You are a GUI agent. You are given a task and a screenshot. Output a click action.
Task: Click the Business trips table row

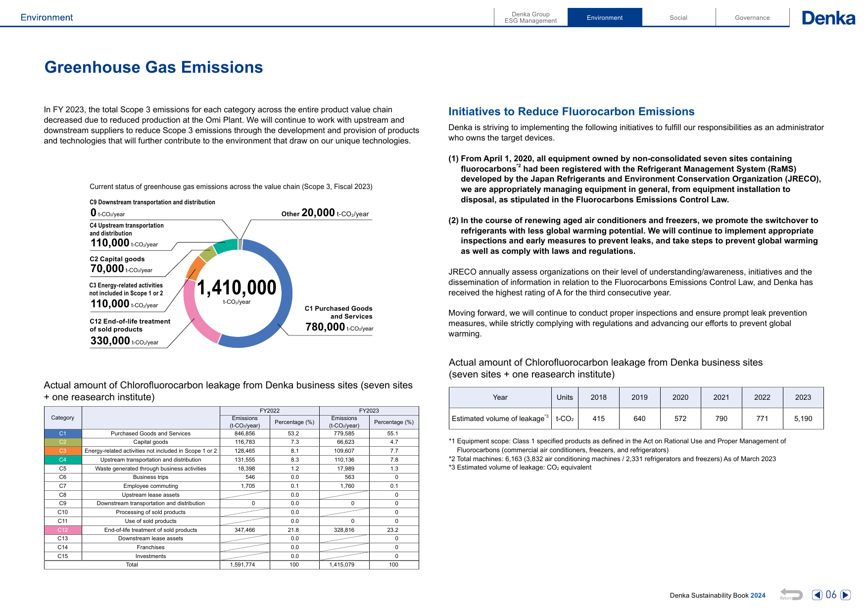pyautogui.click(x=232, y=477)
